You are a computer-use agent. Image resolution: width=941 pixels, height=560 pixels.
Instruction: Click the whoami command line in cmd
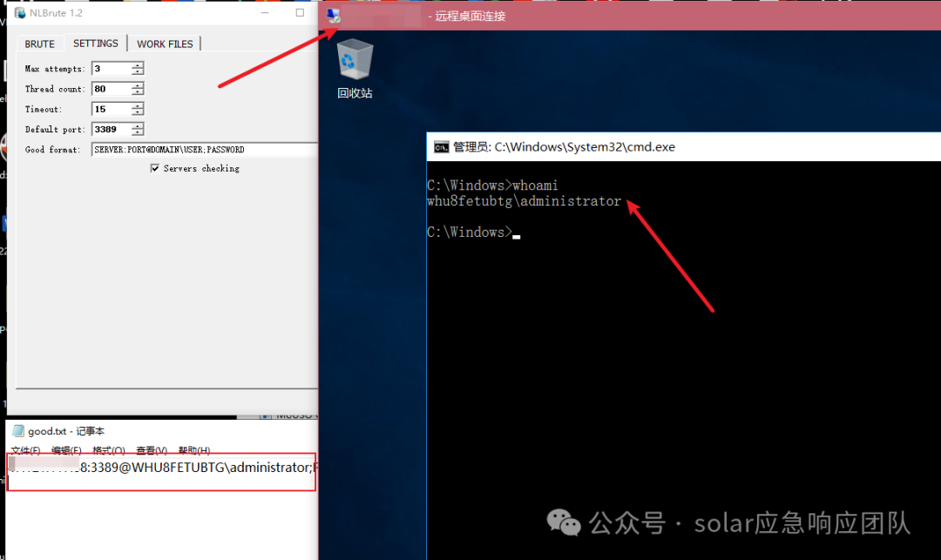[x=492, y=186]
